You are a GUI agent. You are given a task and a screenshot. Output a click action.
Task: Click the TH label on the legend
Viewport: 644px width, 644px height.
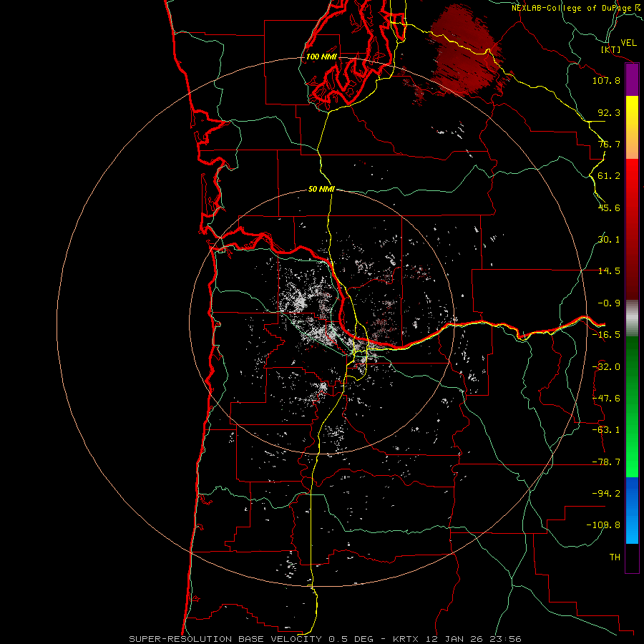(x=615, y=557)
